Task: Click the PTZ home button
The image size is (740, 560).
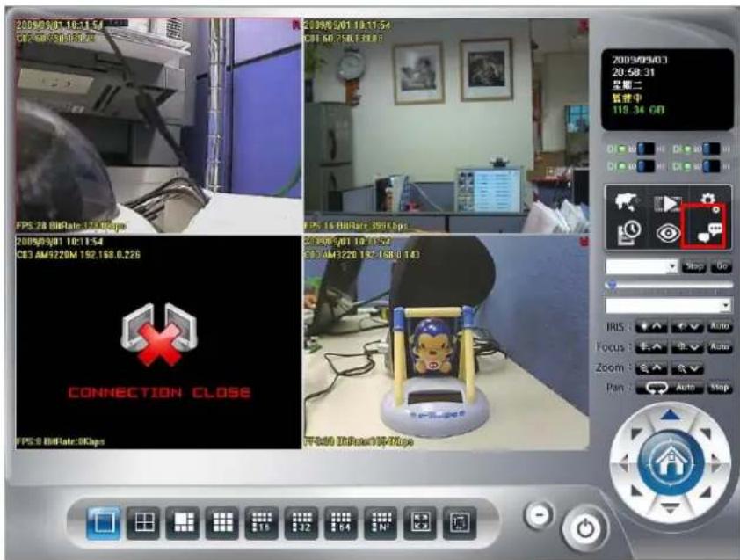Action: [671, 462]
